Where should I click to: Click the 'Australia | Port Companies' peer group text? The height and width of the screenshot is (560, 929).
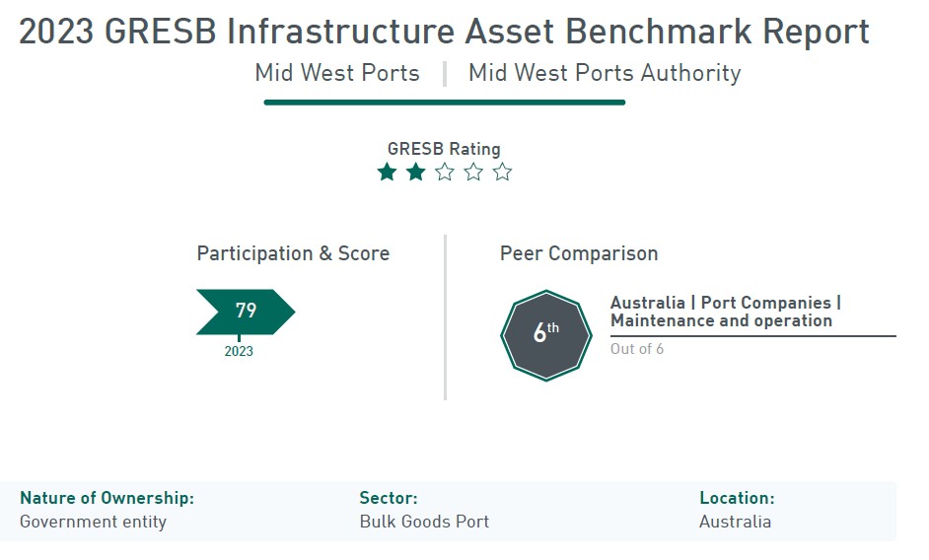tap(726, 312)
